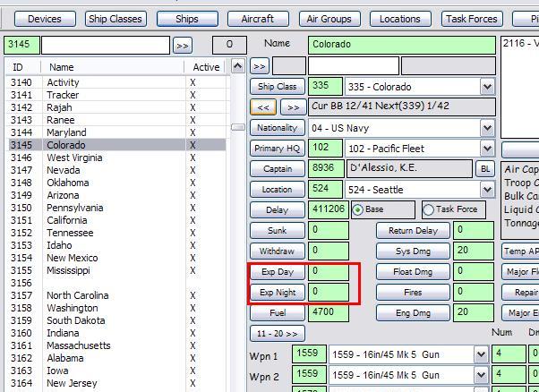The height and width of the screenshot is (392, 539).
Task: Click the ship ID field showing 3145
Action: (x=21, y=45)
